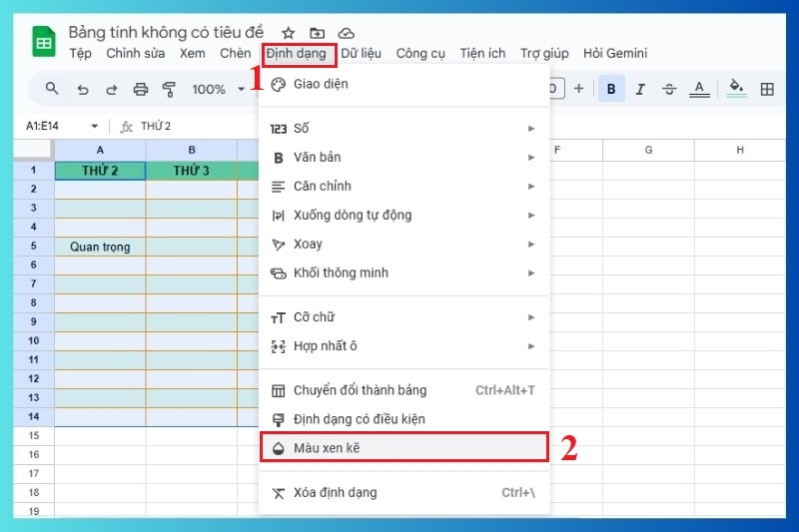Toggle bold formatting
This screenshot has height=532, width=799.
tap(611, 89)
